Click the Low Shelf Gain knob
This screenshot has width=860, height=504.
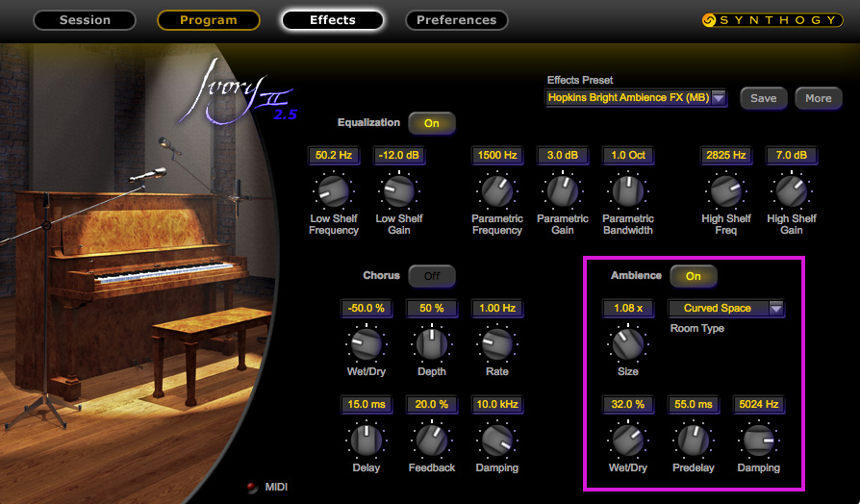click(x=399, y=191)
